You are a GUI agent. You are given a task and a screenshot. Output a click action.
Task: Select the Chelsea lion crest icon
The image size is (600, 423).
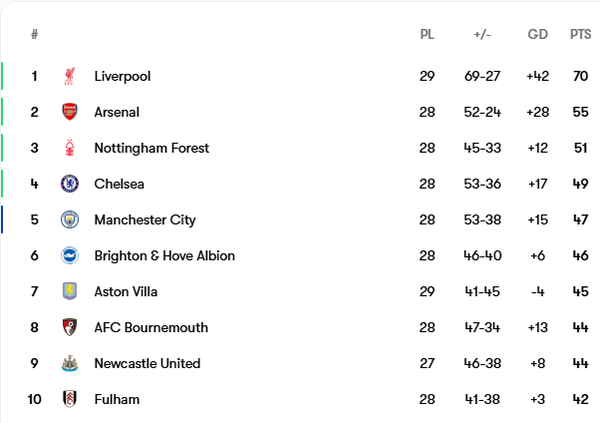pyautogui.click(x=70, y=184)
